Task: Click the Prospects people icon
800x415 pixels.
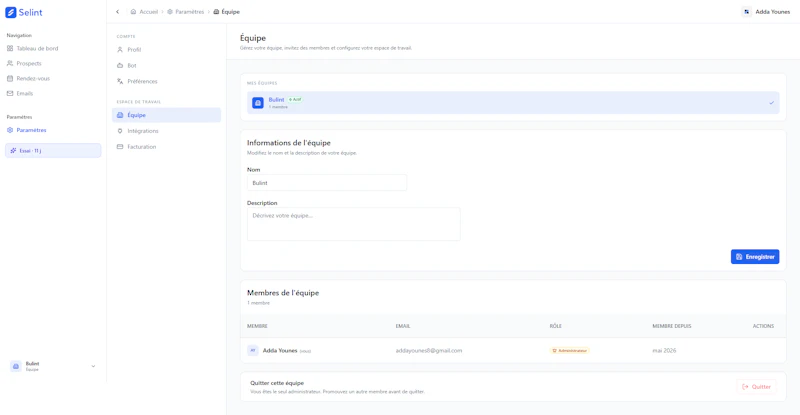Action: pyautogui.click(x=10, y=63)
